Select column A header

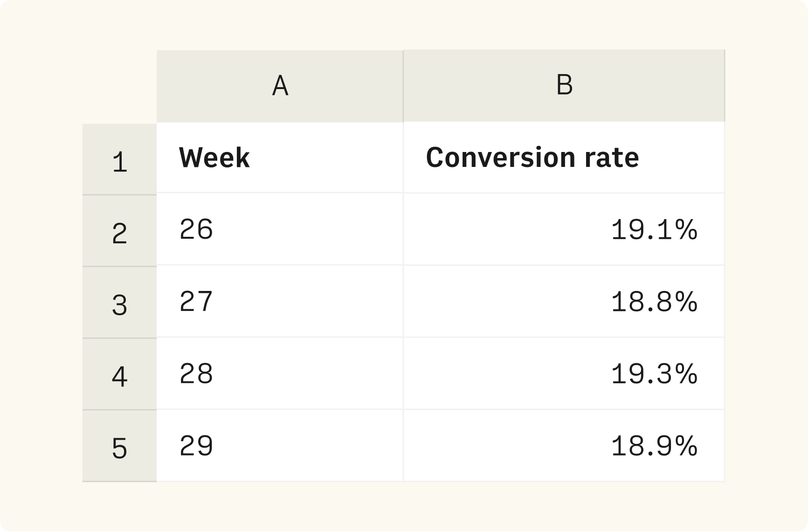pos(280,86)
